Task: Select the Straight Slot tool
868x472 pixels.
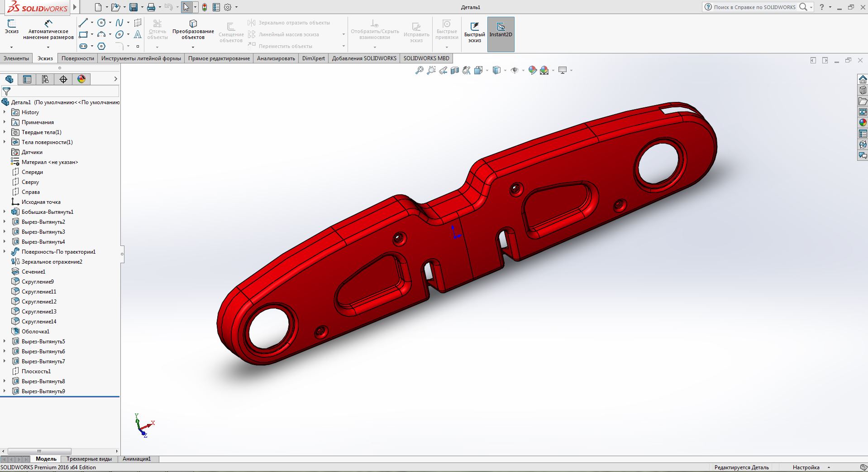Action: (x=83, y=46)
